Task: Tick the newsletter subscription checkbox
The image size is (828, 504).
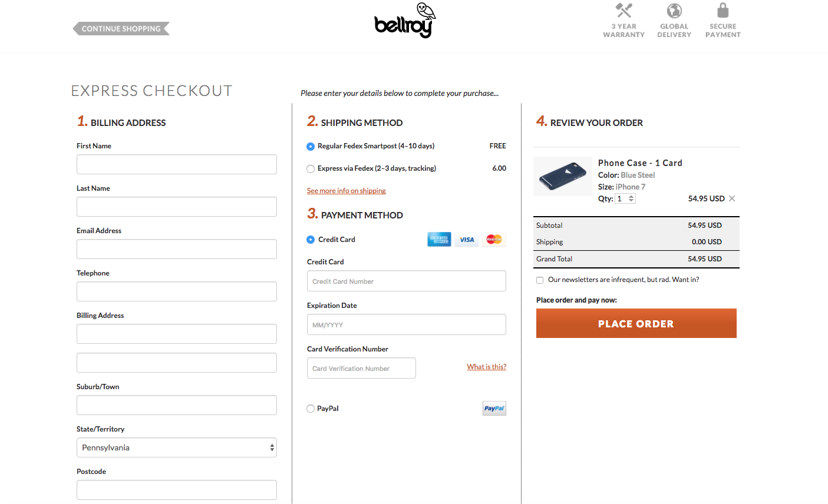Action: coord(540,280)
